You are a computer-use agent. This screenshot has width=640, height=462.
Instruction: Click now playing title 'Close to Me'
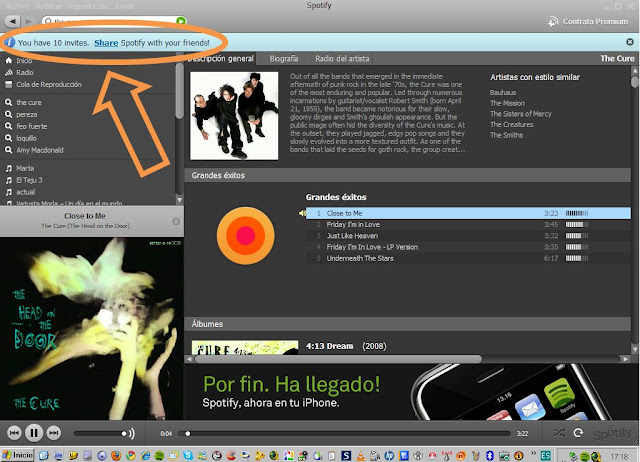pos(84,216)
